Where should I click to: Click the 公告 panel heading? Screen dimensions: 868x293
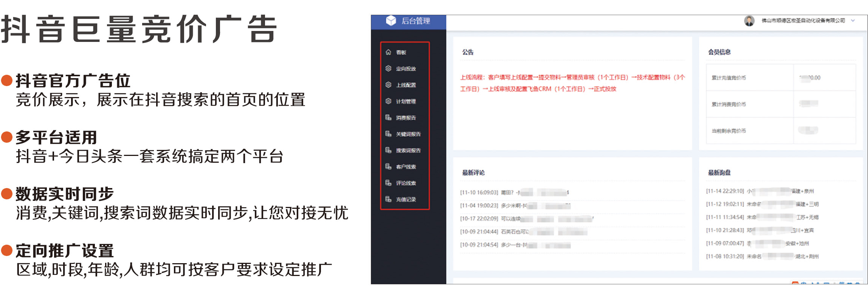click(x=468, y=52)
